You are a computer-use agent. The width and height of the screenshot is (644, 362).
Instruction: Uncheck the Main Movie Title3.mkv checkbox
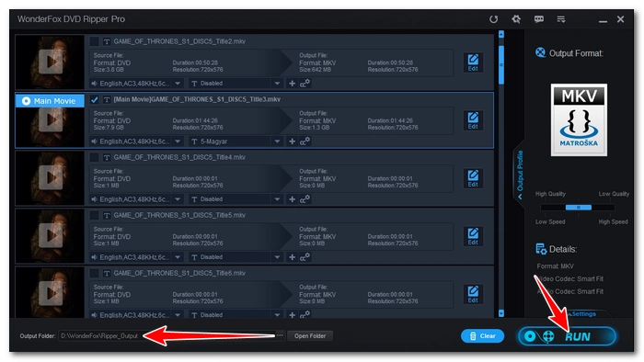coord(94,99)
